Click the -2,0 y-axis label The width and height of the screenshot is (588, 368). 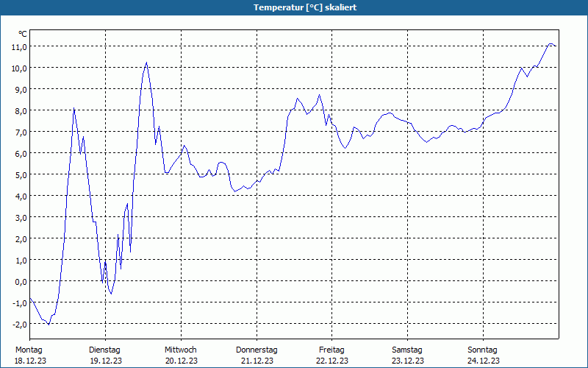tap(20, 325)
